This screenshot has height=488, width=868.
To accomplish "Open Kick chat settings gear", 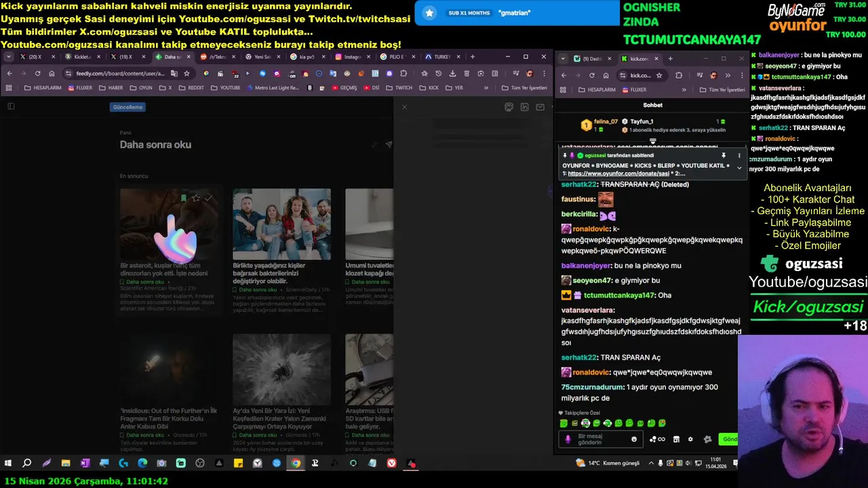I will 690,439.
